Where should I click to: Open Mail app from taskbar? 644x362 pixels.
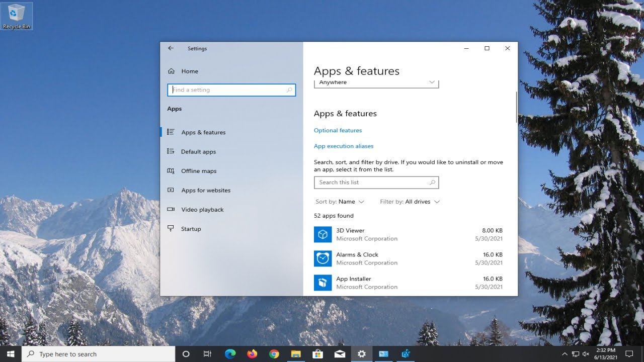[x=340, y=354]
